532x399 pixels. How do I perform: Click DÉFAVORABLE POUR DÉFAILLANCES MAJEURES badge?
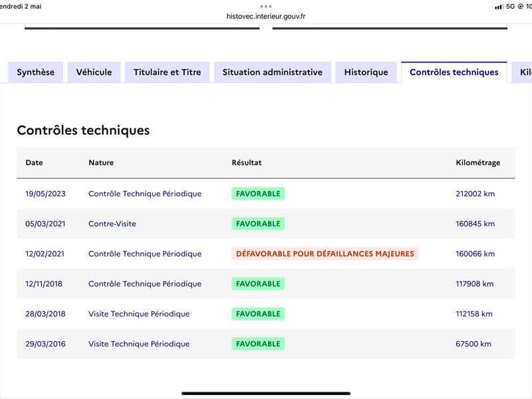click(325, 254)
